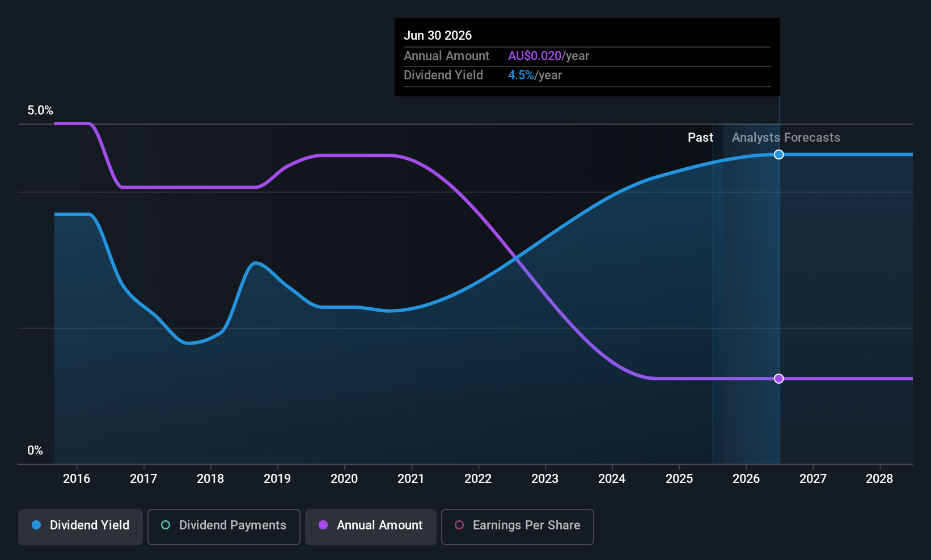Click the 0% y-axis label

click(35, 451)
